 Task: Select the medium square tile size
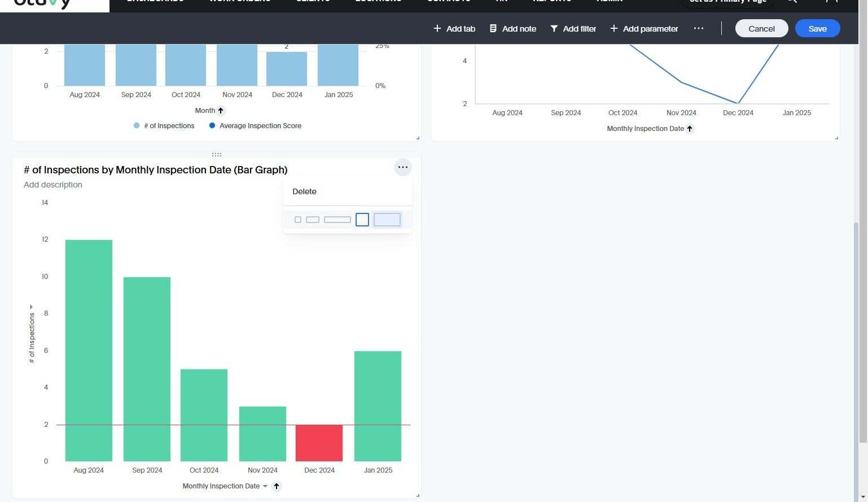coord(362,220)
